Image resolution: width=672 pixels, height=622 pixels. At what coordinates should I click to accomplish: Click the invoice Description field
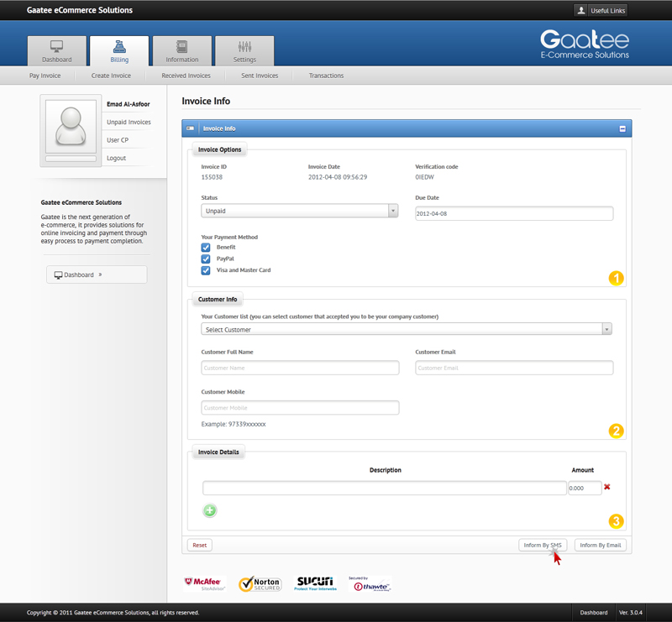(x=385, y=488)
